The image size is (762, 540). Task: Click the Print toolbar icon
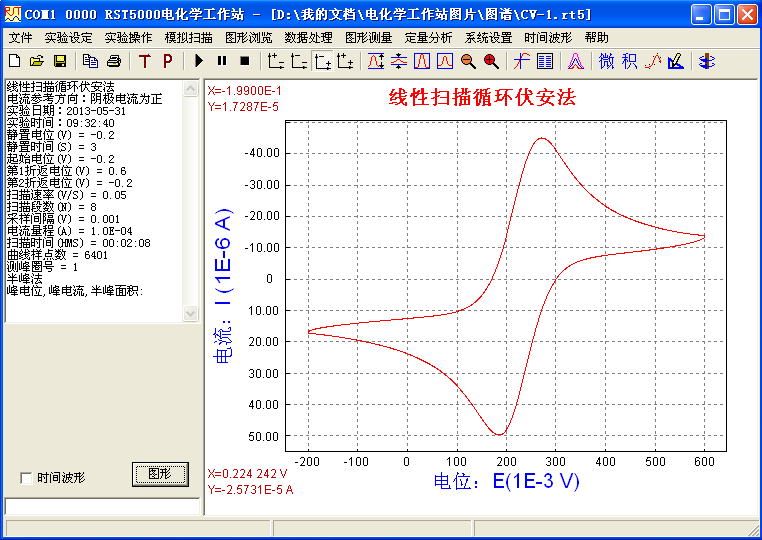tap(114, 61)
